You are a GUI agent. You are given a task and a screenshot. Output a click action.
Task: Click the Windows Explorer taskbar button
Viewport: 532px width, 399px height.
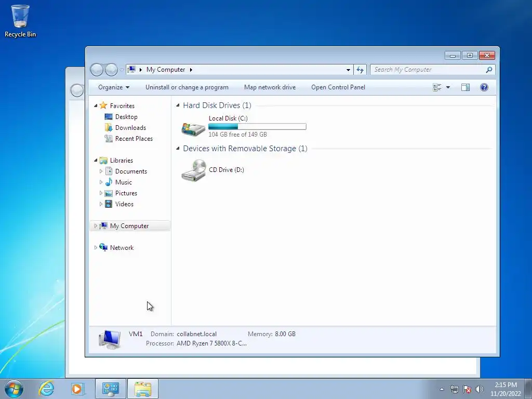tap(143, 389)
